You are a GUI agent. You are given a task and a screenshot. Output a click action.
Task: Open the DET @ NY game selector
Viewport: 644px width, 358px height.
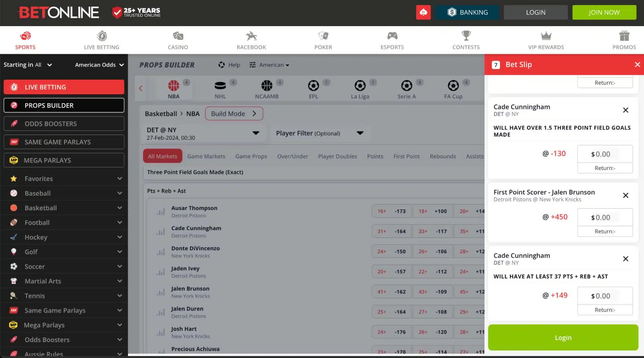(x=203, y=134)
